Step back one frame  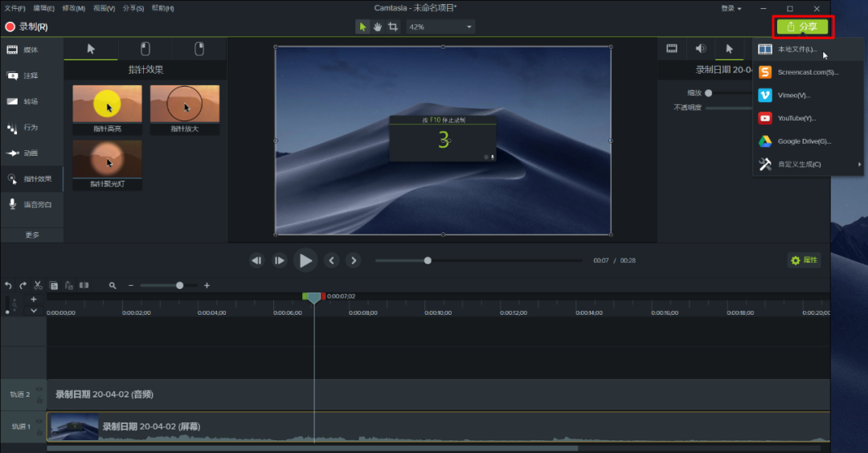tap(256, 260)
